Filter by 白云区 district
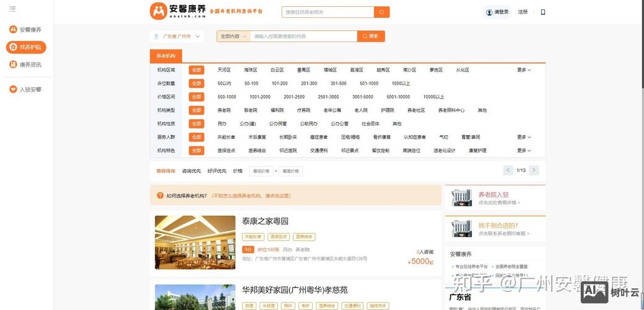 click(277, 70)
